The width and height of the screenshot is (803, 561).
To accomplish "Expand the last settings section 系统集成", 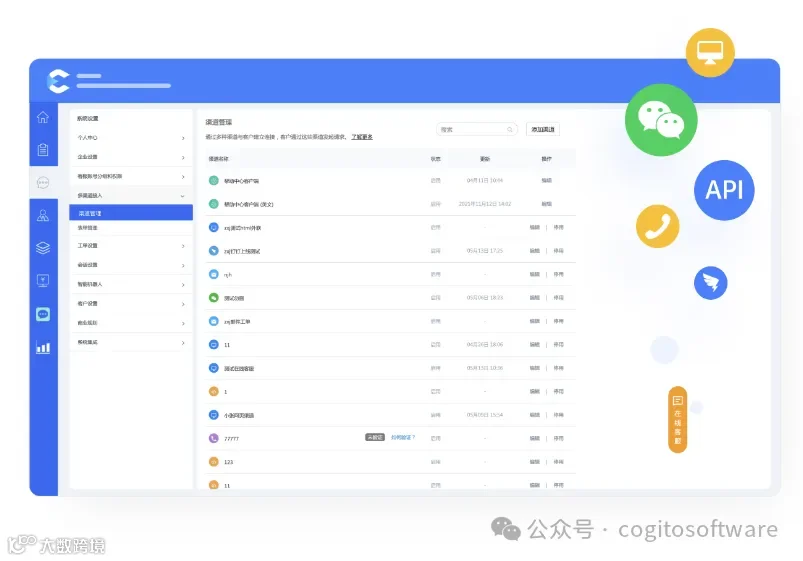I will click(x=131, y=342).
